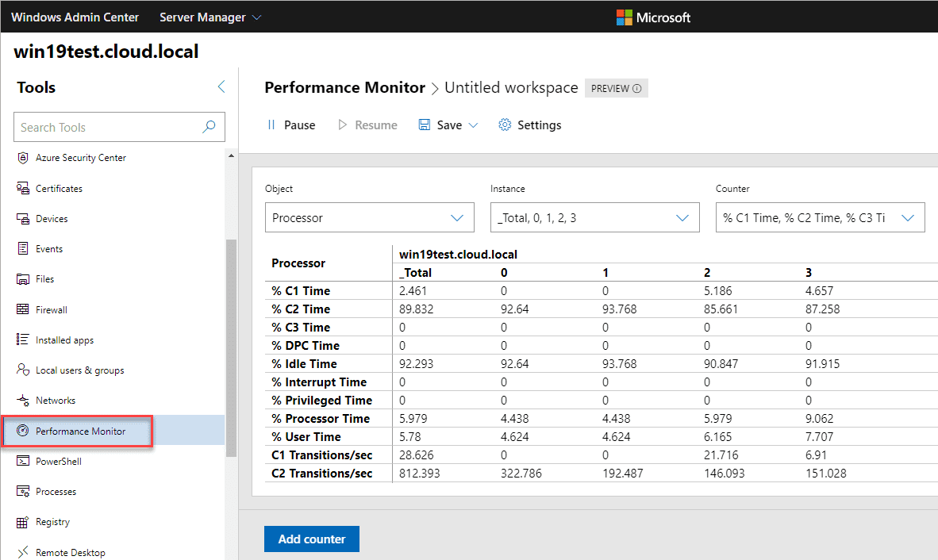
Task: Click the Windows Admin Center link
Action: coord(75,17)
